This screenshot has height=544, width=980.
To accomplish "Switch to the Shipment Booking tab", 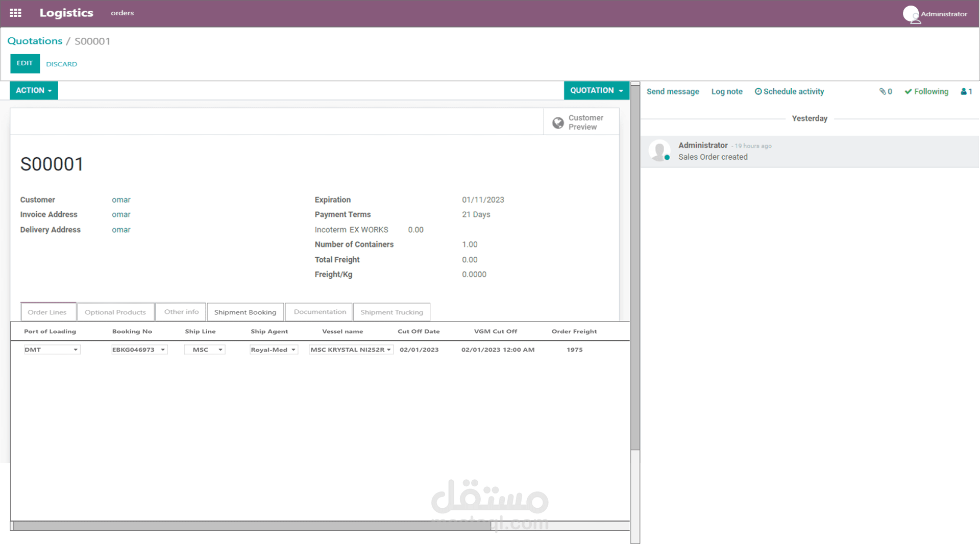I will point(245,312).
